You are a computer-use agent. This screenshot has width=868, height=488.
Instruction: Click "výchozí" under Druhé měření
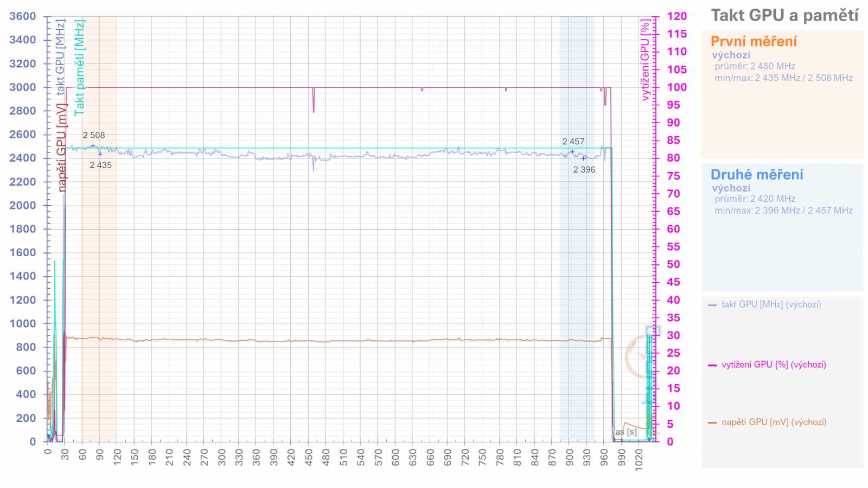pyautogui.click(x=731, y=188)
